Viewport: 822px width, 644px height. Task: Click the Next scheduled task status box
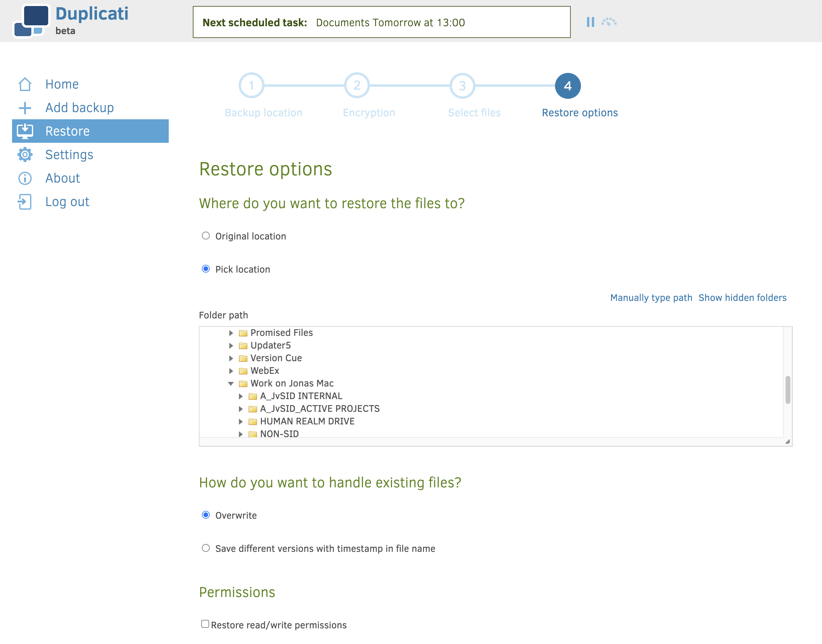click(381, 22)
